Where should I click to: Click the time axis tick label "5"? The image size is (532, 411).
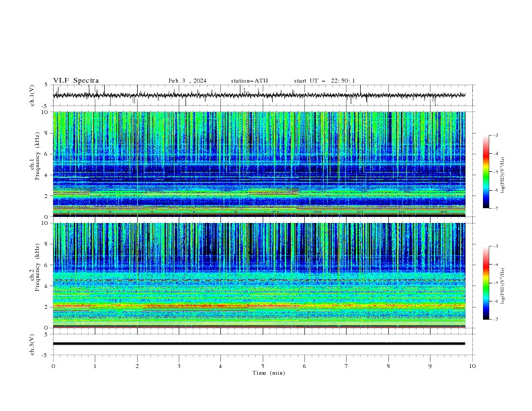tap(263, 366)
